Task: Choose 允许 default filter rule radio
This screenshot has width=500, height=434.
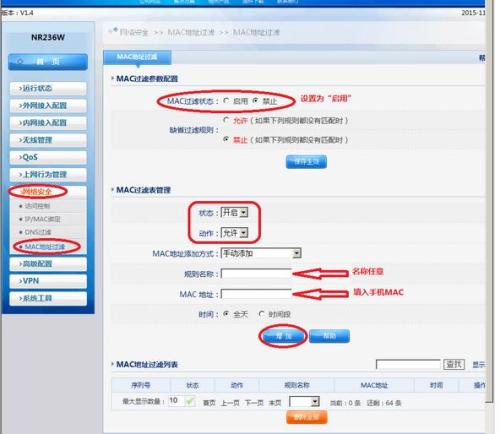Action: tap(226, 120)
